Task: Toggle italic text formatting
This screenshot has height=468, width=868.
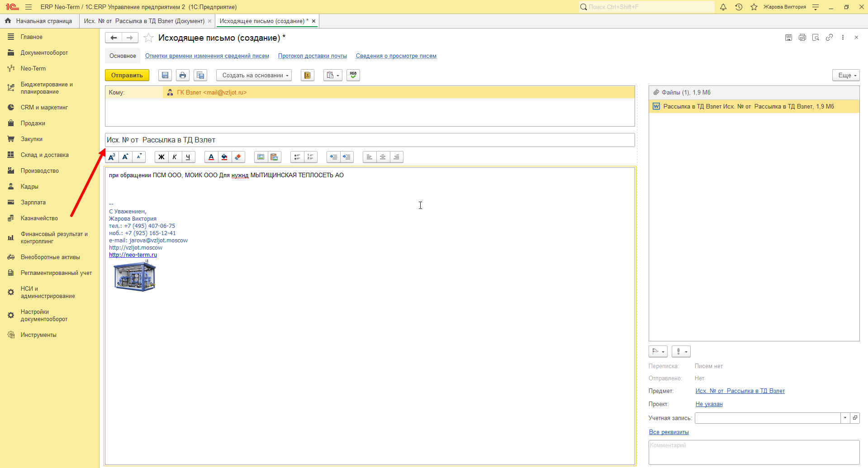Action: tap(175, 157)
